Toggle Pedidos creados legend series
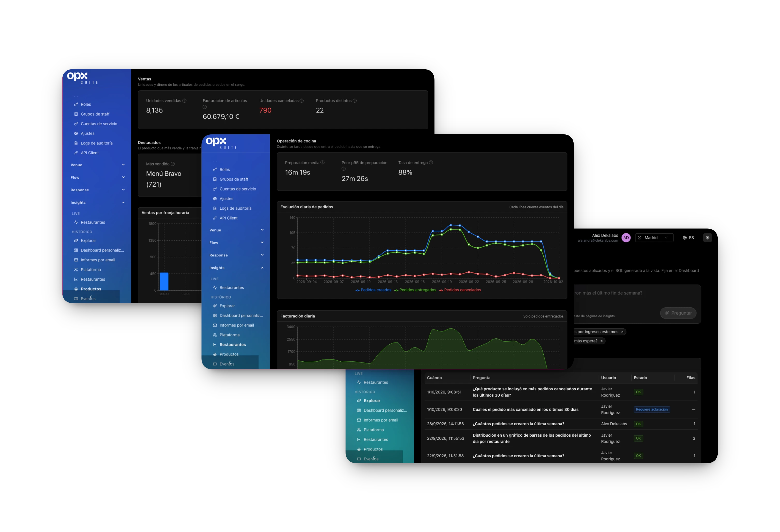 [373, 290]
